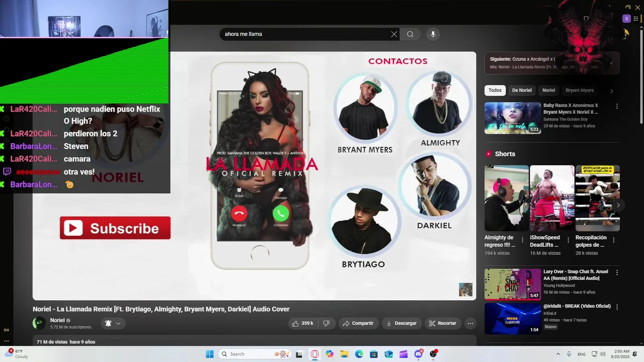
Task: Clear the search text with the X icon
Action: 394,34
